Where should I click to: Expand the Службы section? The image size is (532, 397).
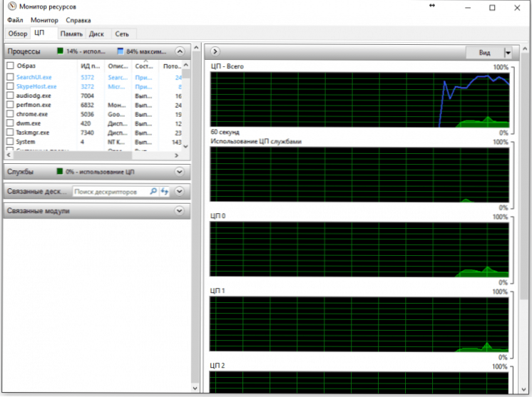point(180,172)
